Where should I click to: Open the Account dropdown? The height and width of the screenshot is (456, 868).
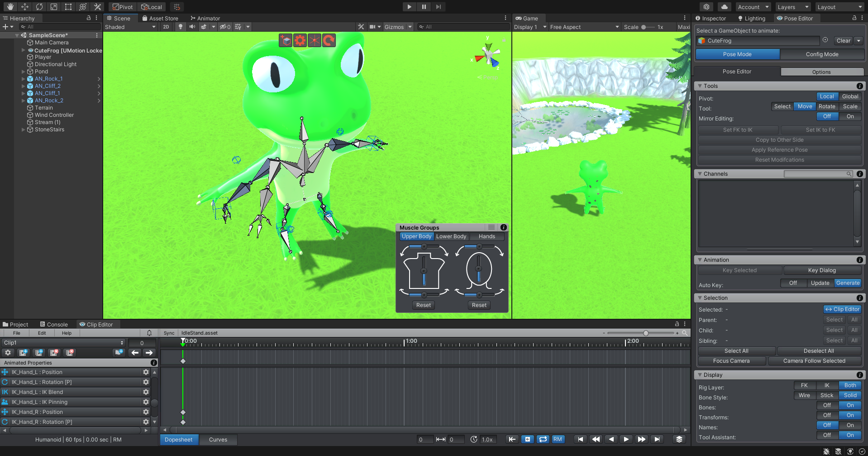click(x=753, y=7)
